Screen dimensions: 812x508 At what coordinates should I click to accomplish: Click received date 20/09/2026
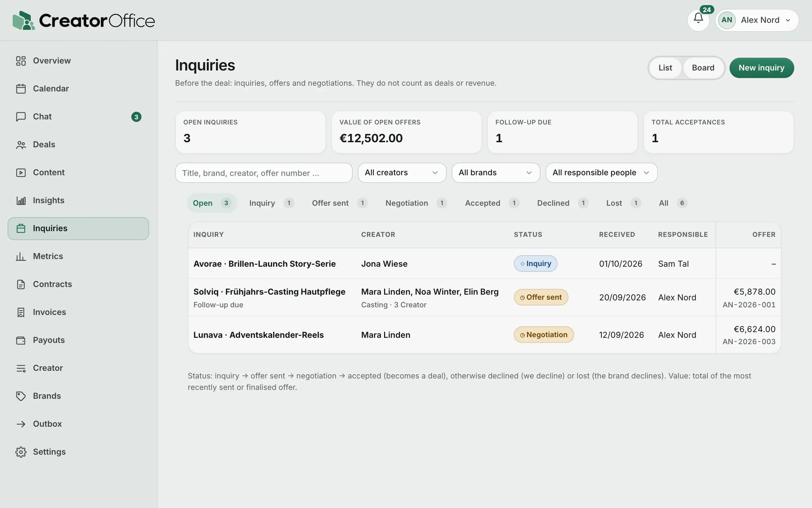click(622, 297)
